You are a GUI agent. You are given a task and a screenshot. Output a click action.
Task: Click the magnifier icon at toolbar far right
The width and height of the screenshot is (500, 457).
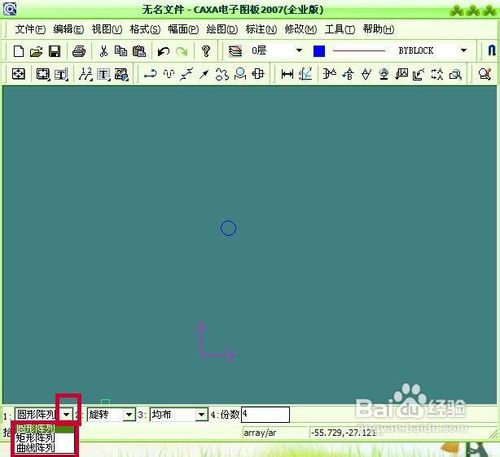[x=485, y=74]
